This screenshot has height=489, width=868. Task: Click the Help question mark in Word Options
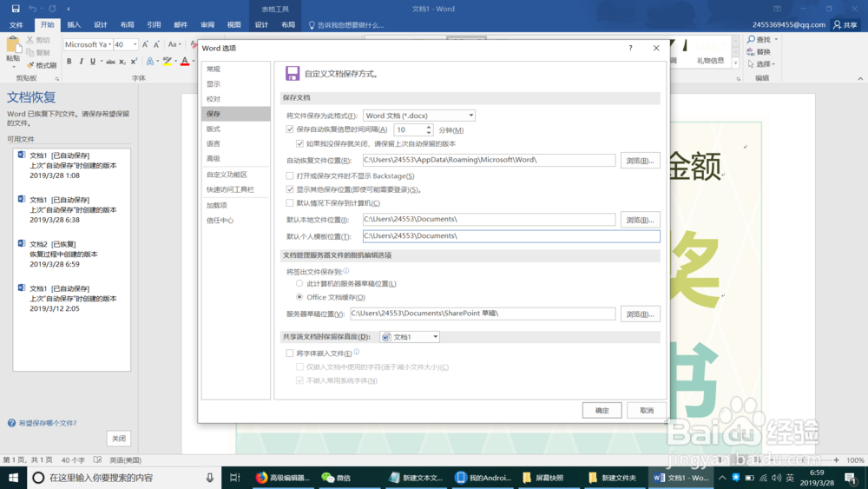(x=630, y=48)
